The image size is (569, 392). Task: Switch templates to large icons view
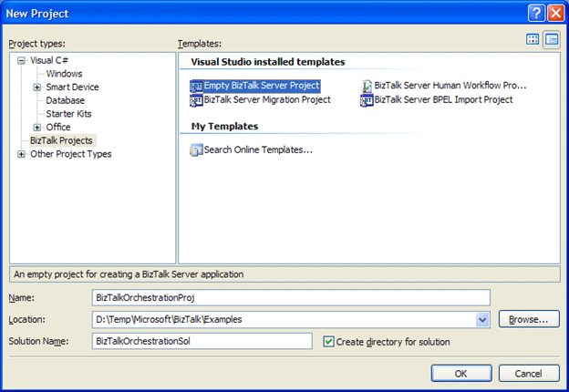click(533, 39)
